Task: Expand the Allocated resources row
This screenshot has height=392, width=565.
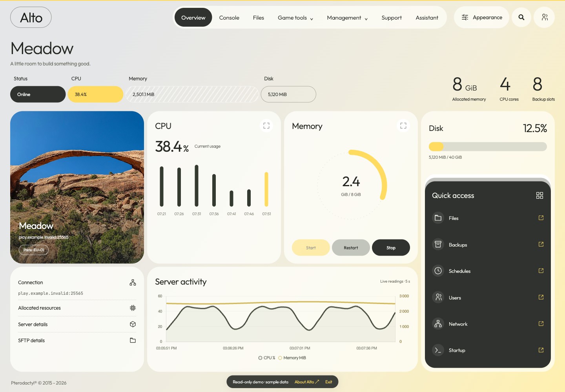Action: (x=77, y=308)
